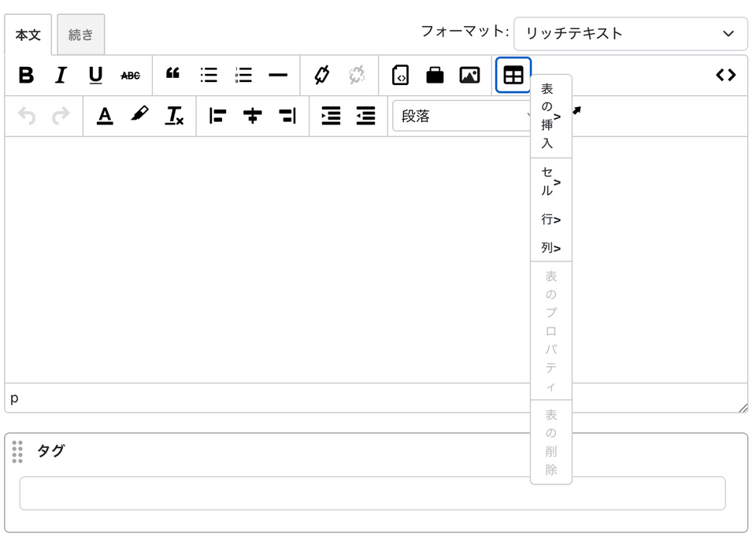Align text to the right
Image resolution: width=756 pixels, height=541 pixels.
point(287,117)
